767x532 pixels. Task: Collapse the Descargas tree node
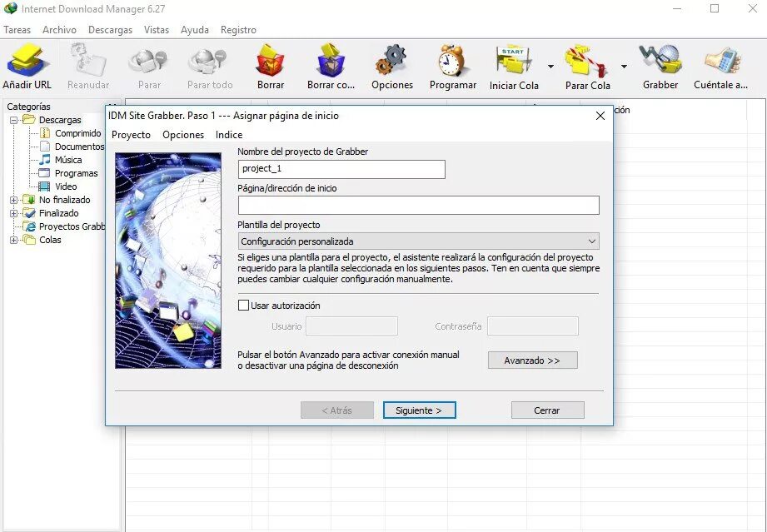[x=13, y=120]
